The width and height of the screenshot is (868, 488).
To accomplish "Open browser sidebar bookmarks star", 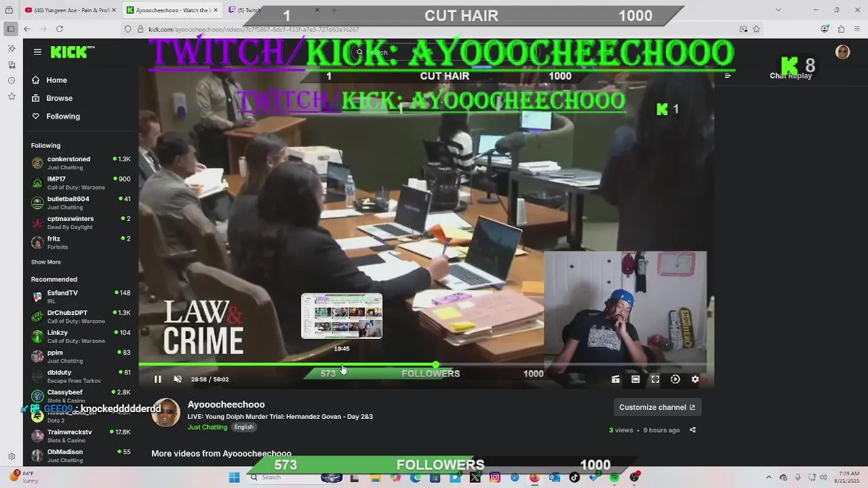I will [12, 97].
